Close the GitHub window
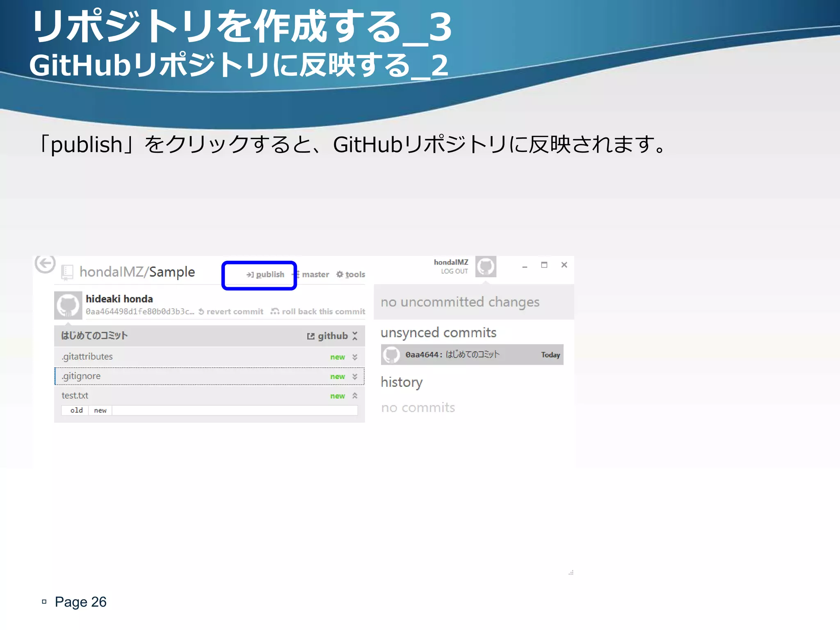 point(564,265)
